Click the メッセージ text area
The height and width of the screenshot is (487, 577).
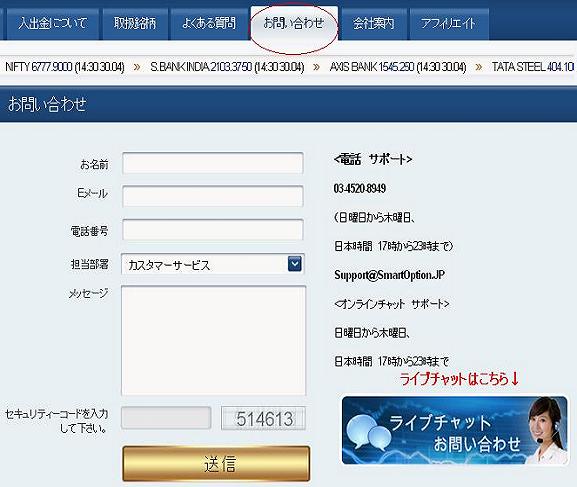pyautogui.click(x=213, y=340)
